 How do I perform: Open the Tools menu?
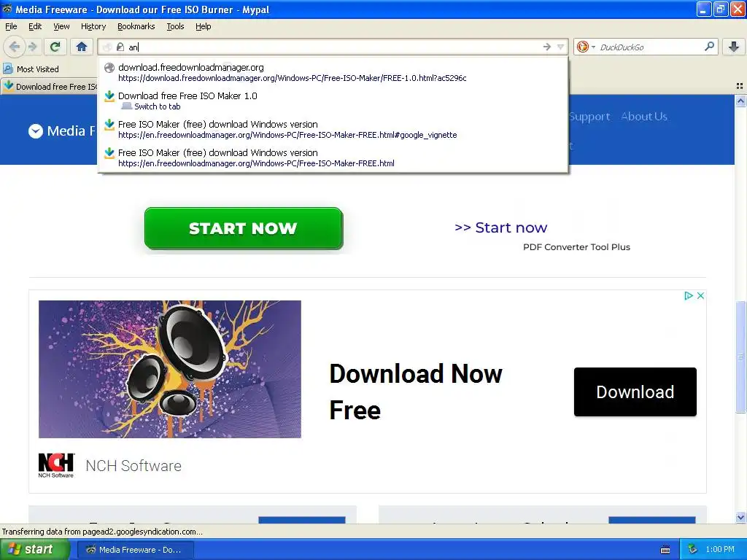click(x=175, y=26)
